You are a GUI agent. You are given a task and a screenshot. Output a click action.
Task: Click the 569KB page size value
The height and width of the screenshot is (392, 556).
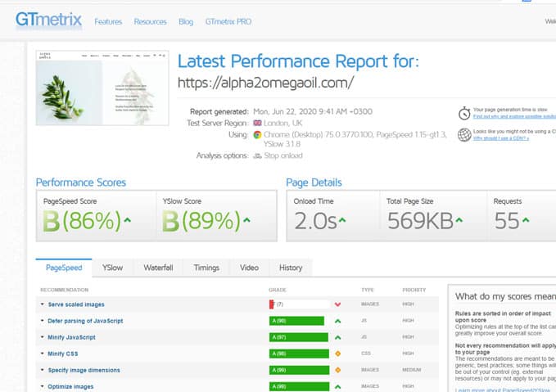[x=420, y=221]
